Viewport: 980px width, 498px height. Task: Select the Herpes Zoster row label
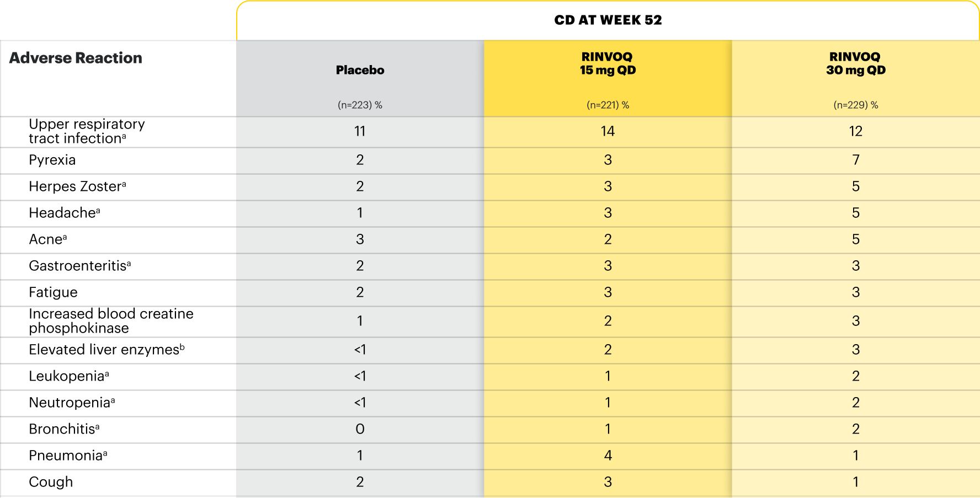pyautogui.click(x=77, y=186)
